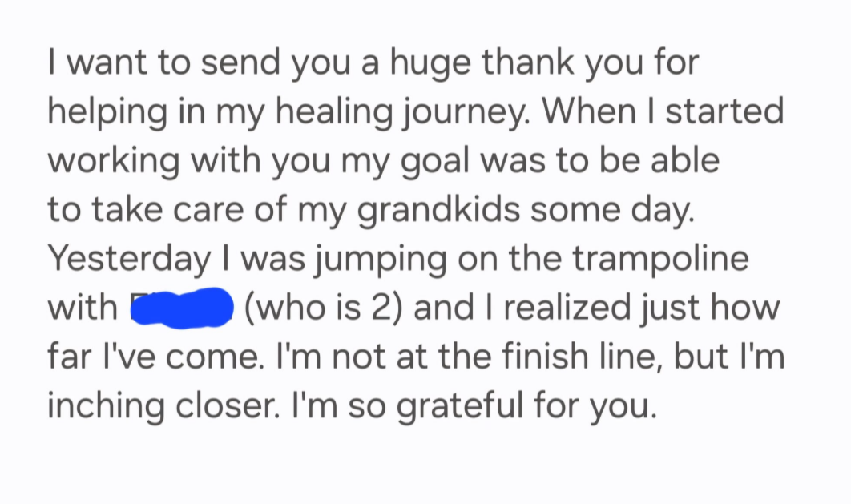Click the text "(who is 2)"
851x504 pixels.
(324, 308)
